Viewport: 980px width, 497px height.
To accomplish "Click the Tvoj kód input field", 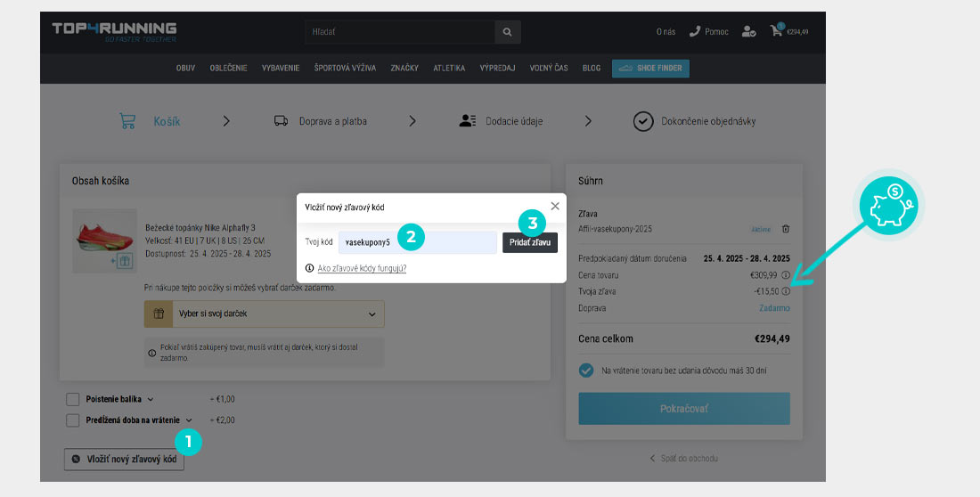I will 417,242.
